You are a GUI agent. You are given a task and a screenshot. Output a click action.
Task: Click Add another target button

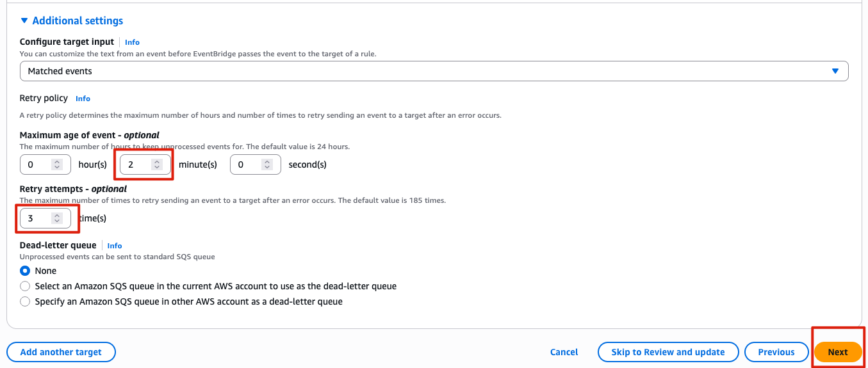(x=61, y=352)
